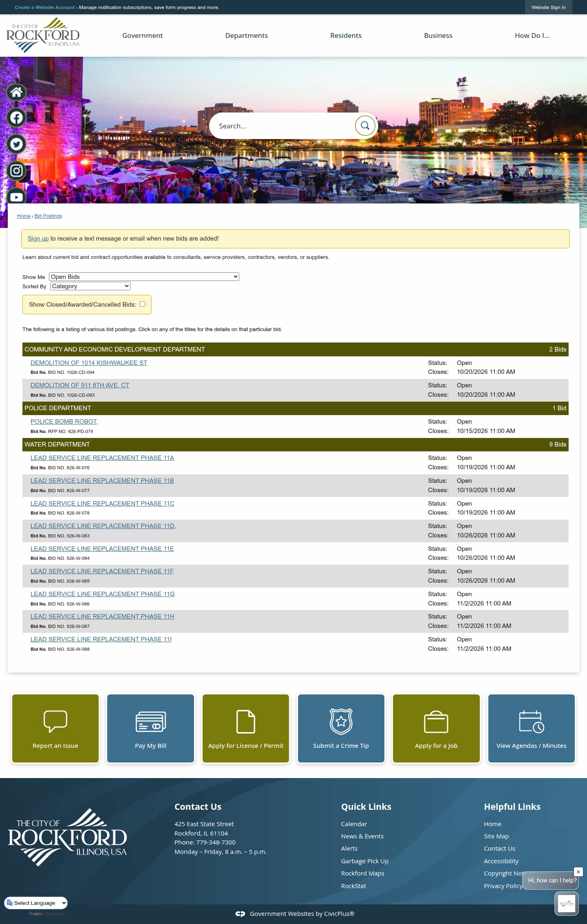Open the Instagram icon link
Screen dimensions: 587x924
(16, 170)
